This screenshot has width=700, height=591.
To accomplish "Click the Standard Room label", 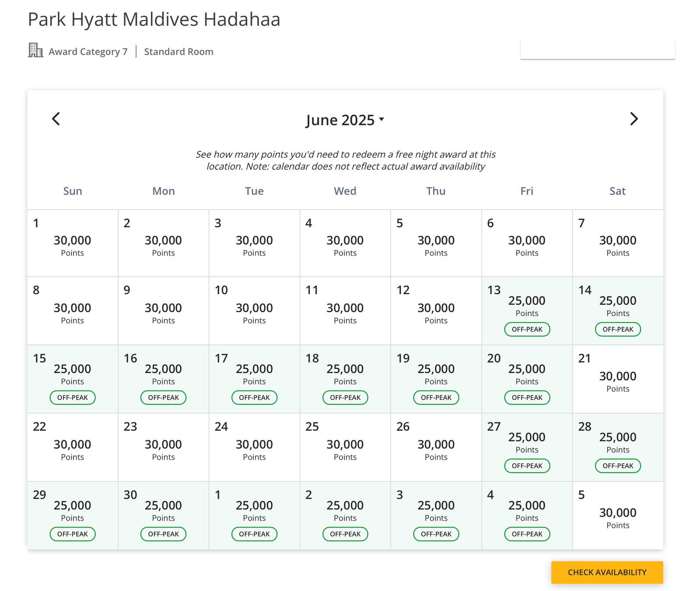I will point(178,52).
